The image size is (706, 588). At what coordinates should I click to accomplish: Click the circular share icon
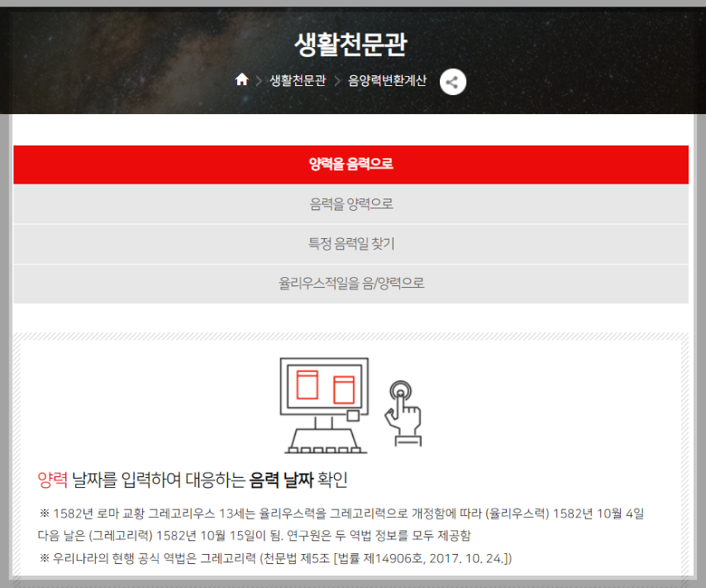click(x=453, y=82)
